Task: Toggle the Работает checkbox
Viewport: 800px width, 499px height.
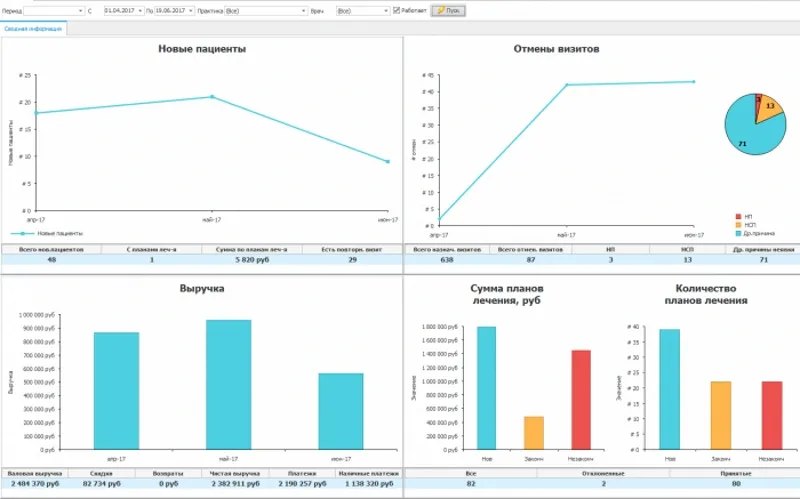Action: pyautogui.click(x=396, y=10)
